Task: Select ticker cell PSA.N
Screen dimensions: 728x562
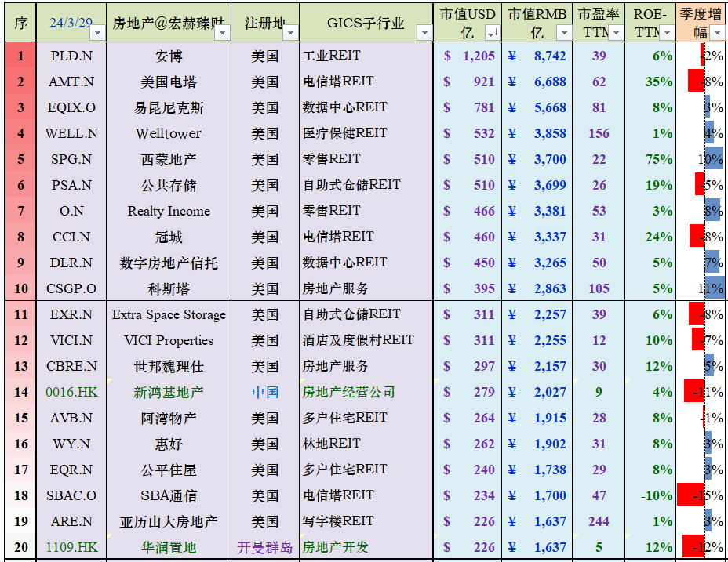Action: click(x=71, y=185)
